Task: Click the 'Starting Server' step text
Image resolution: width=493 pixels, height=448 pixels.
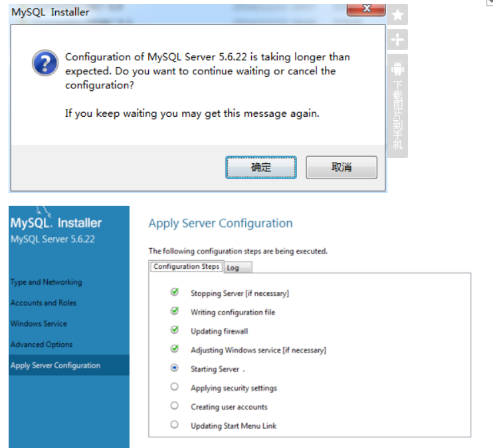Action: pyautogui.click(x=215, y=369)
